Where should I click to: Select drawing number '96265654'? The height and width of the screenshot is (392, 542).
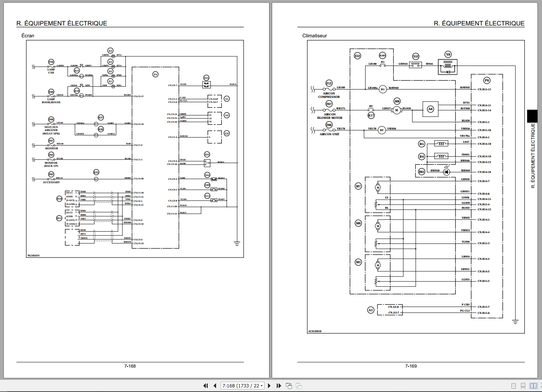coord(34,255)
